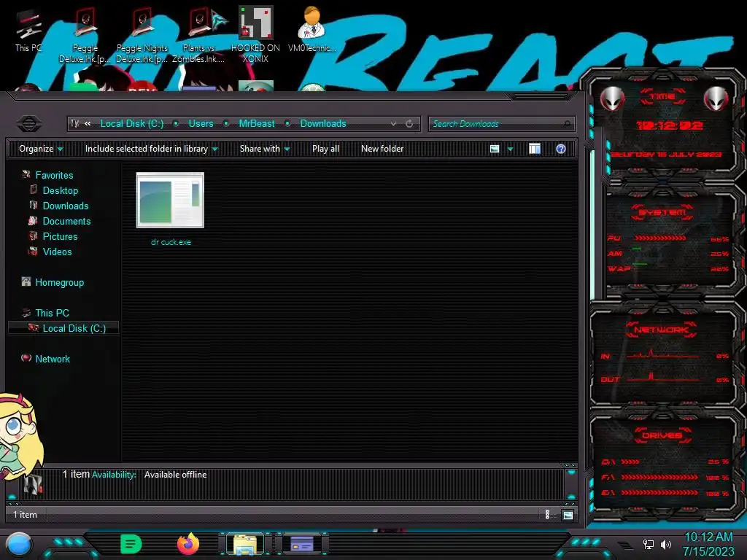Image resolution: width=747 pixels, height=560 pixels.
Task: Open view options dropdown arrow
Action: 510,149
